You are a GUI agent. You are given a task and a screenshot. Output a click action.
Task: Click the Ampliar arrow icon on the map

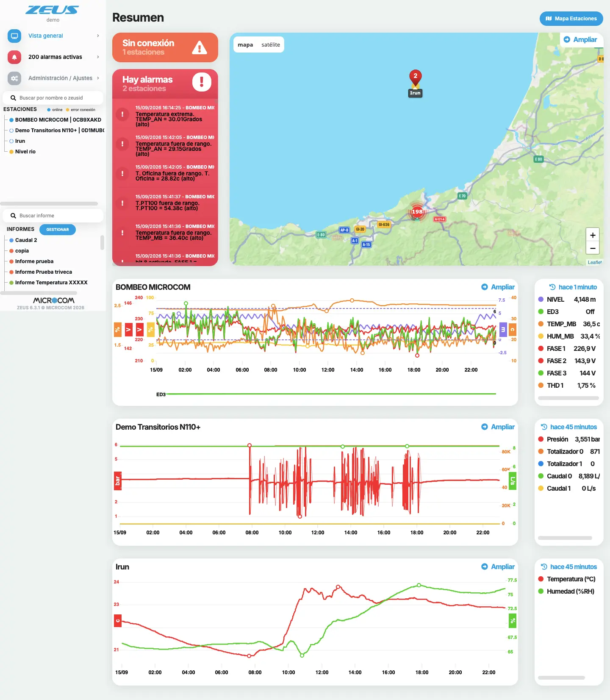[567, 39]
